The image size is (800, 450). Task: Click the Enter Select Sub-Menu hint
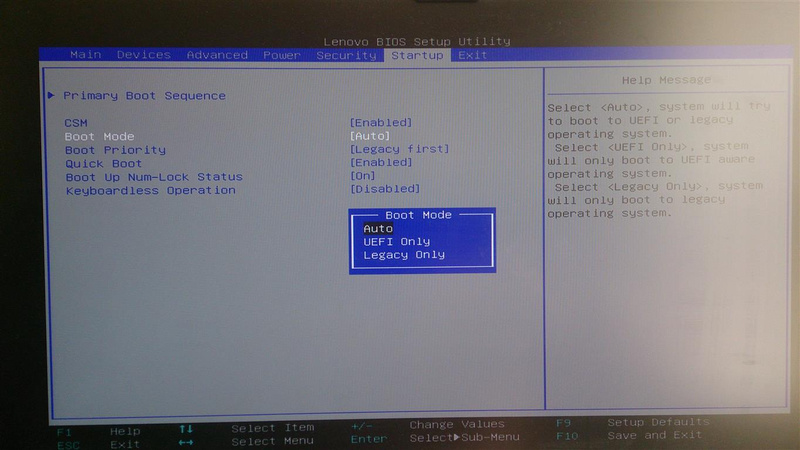tap(435, 438)
